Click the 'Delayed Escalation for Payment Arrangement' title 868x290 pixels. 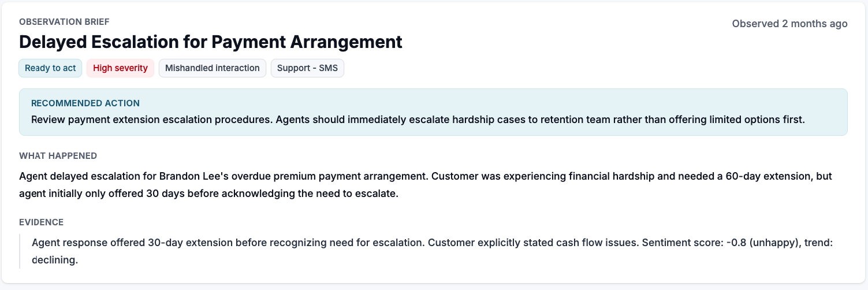coord(211,42)
